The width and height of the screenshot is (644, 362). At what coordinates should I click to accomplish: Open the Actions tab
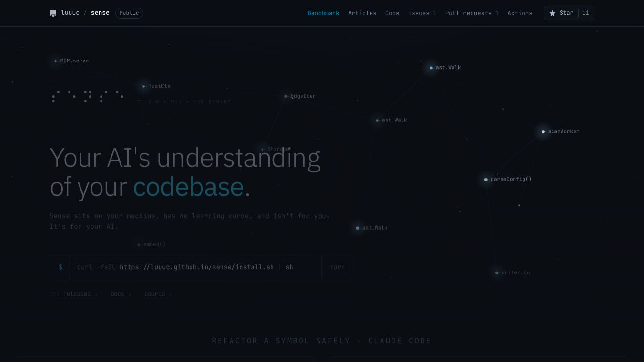point(520,13)
